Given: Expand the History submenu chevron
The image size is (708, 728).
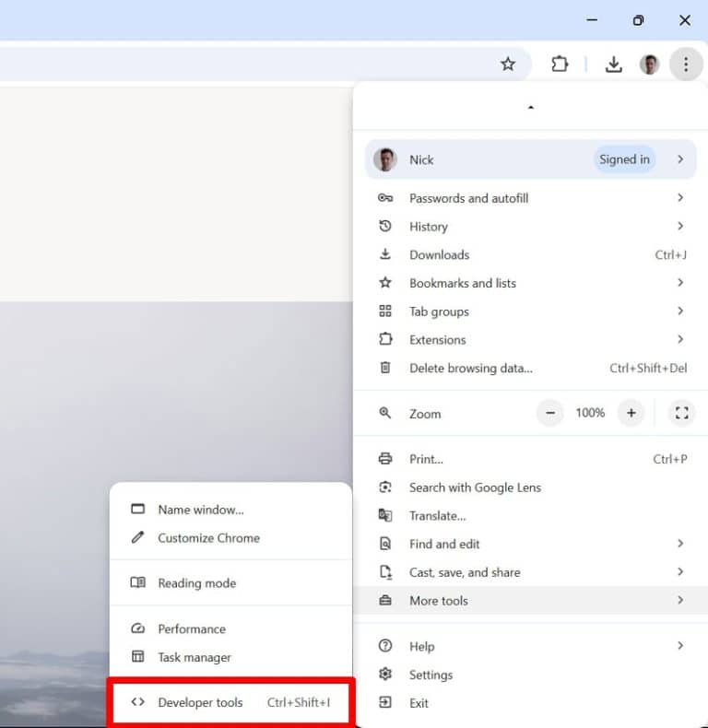Looking at the screenshot, I should (680, 226).
